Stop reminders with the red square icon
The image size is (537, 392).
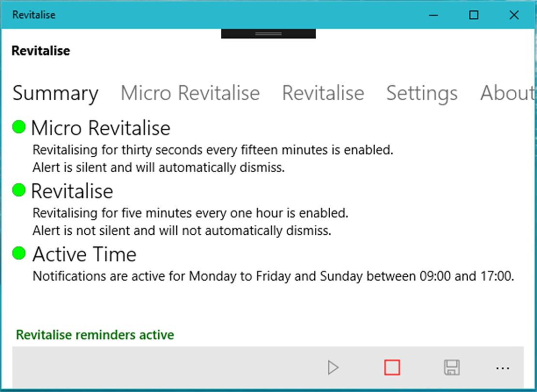point(392,368)
